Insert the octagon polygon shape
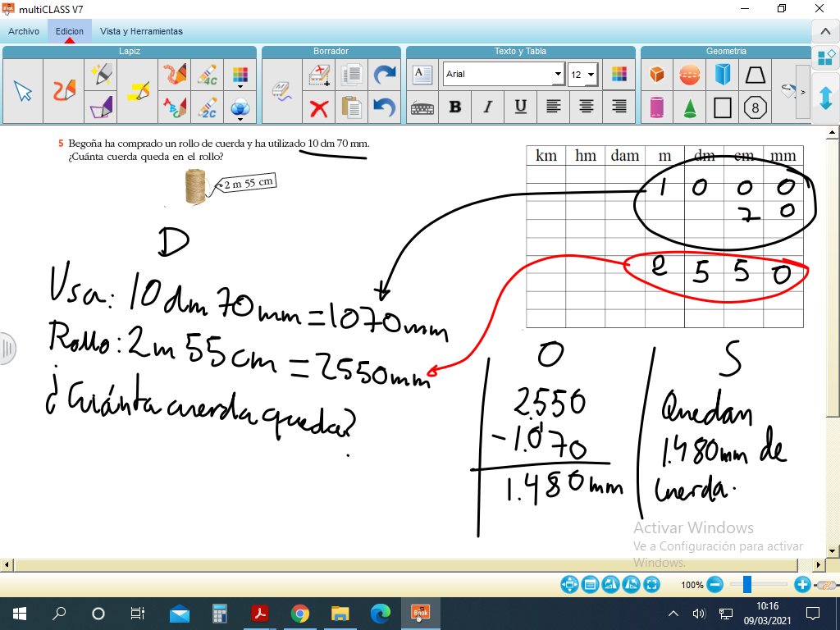The height and width of the screenshot is (630, 840). click(756, 107)
